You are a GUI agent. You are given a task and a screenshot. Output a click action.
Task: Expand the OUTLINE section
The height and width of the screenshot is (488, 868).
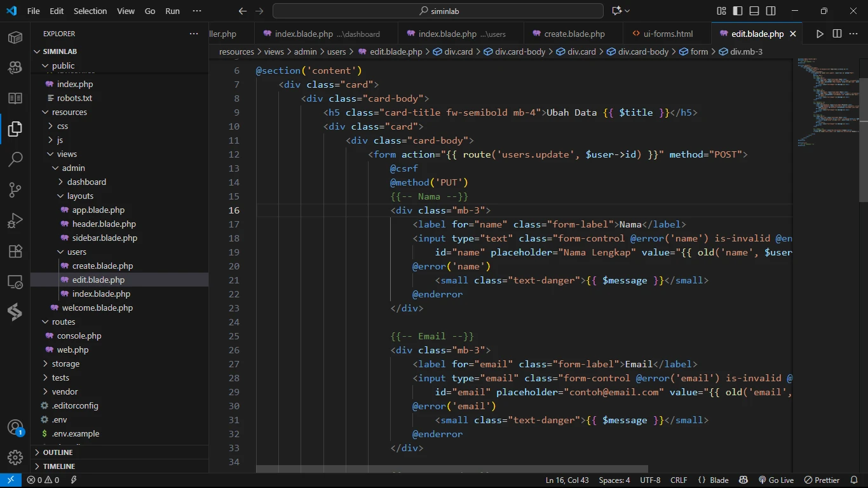[58, 452]
